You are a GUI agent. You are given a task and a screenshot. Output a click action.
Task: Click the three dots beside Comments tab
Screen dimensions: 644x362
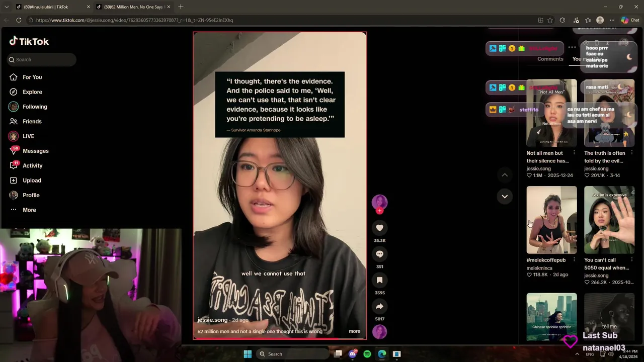click(x=572, y=48)
